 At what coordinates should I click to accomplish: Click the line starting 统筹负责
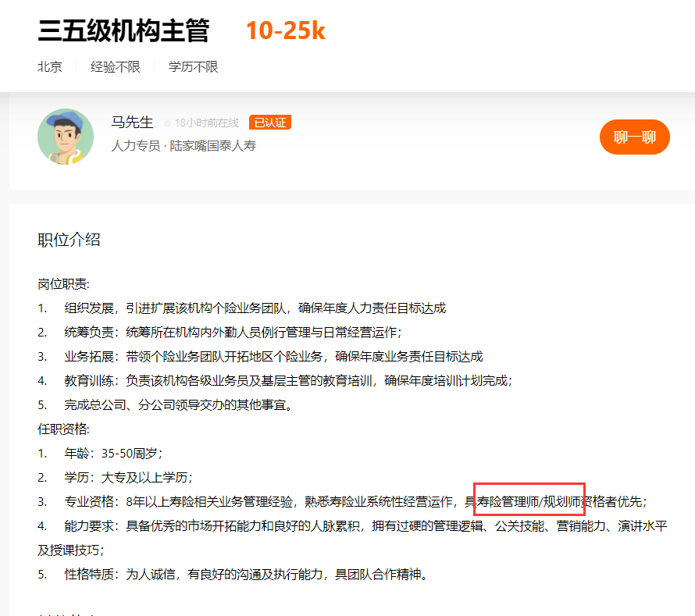click(220, 333)
